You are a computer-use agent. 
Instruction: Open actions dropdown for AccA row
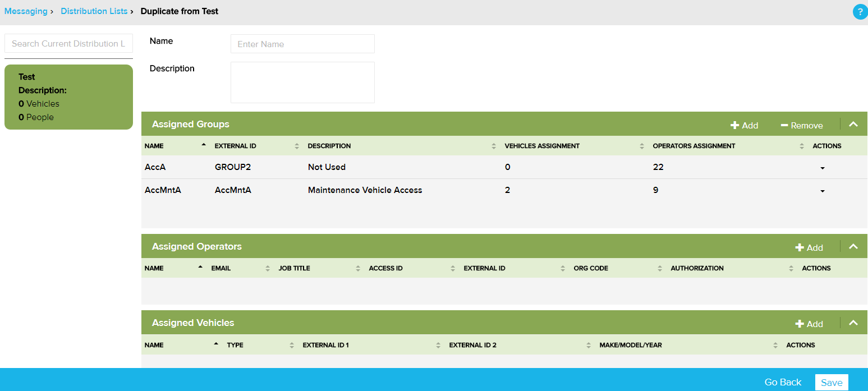822,168
